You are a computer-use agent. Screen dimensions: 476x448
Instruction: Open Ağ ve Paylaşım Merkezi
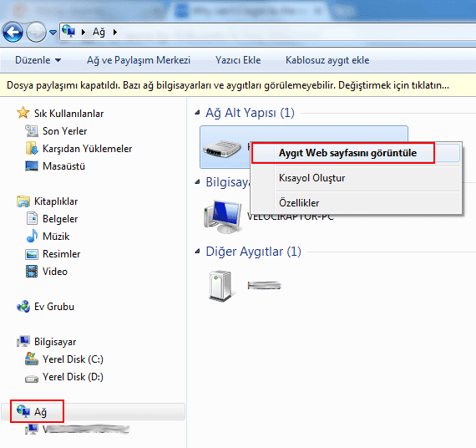click(139, 60)
